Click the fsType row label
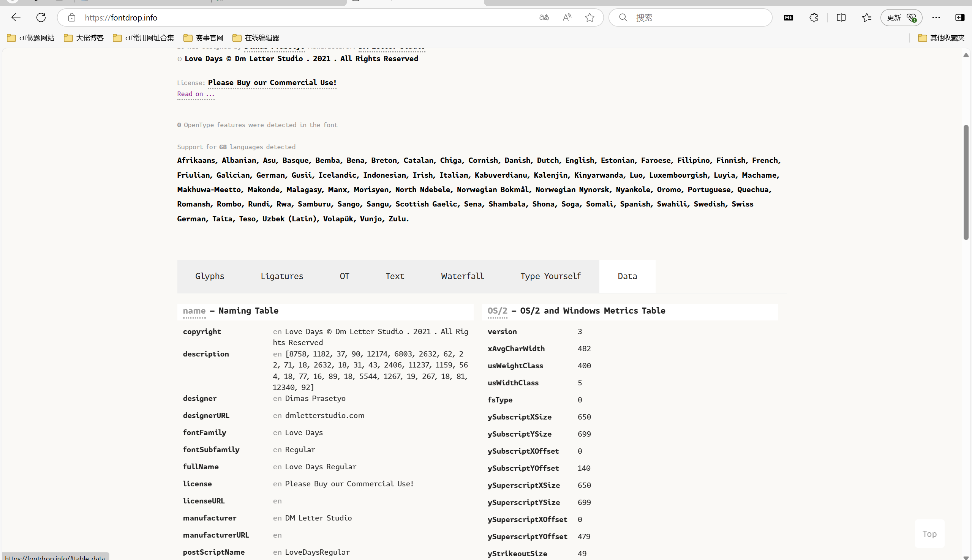The image size is (972, 560). [x=500, y=400]
